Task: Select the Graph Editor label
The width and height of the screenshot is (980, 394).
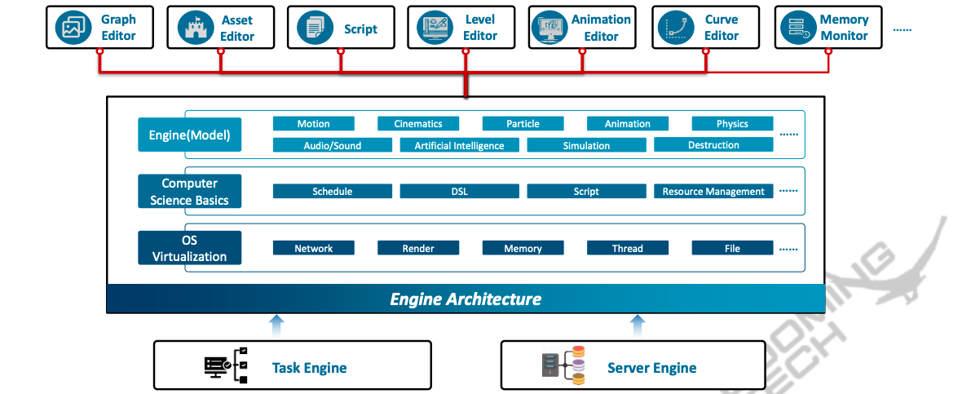Action: [118, 28]
